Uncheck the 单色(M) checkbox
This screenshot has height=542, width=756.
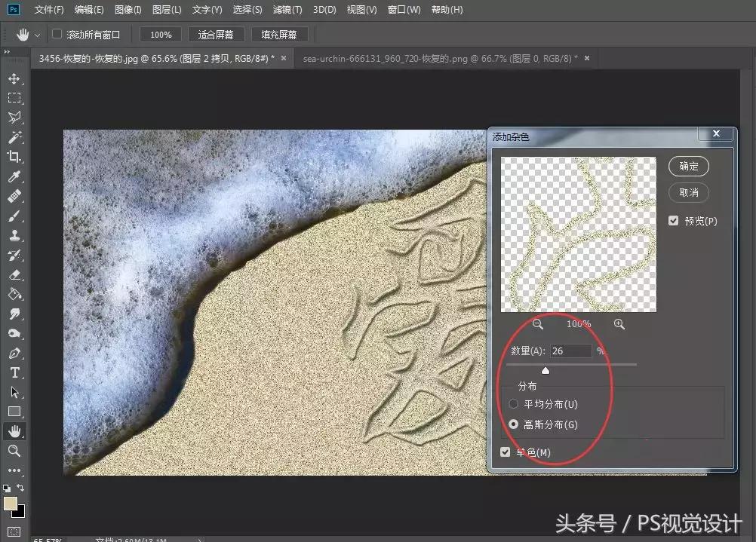[505, 451]
